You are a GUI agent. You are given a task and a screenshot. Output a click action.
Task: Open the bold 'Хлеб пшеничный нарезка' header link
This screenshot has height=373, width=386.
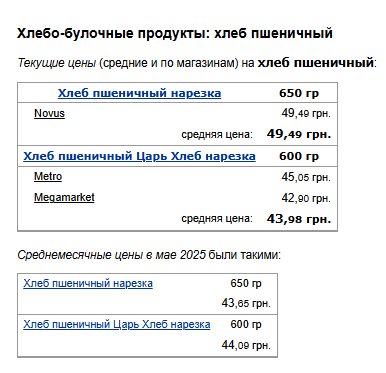tap(139, 93)
